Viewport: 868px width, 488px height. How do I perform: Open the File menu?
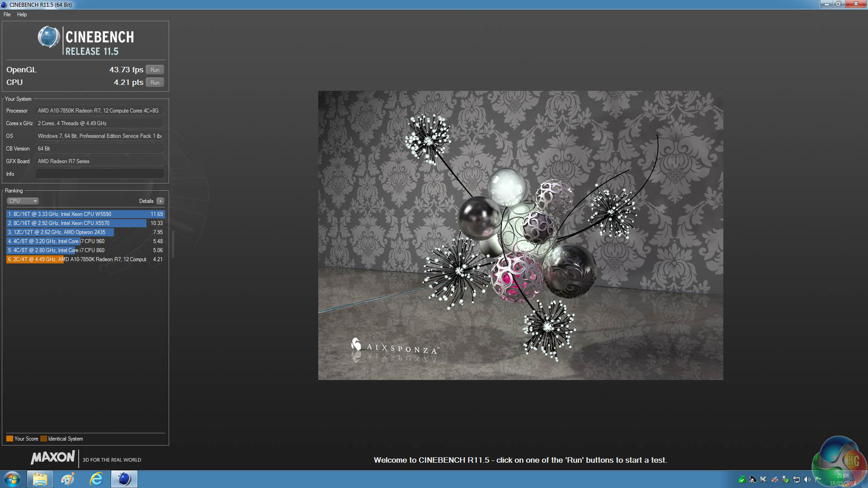(x=7, y=14)
